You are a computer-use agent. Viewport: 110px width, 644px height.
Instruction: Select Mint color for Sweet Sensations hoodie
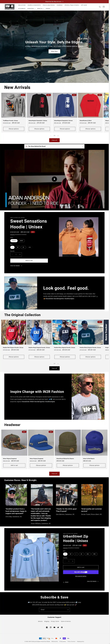22,241
